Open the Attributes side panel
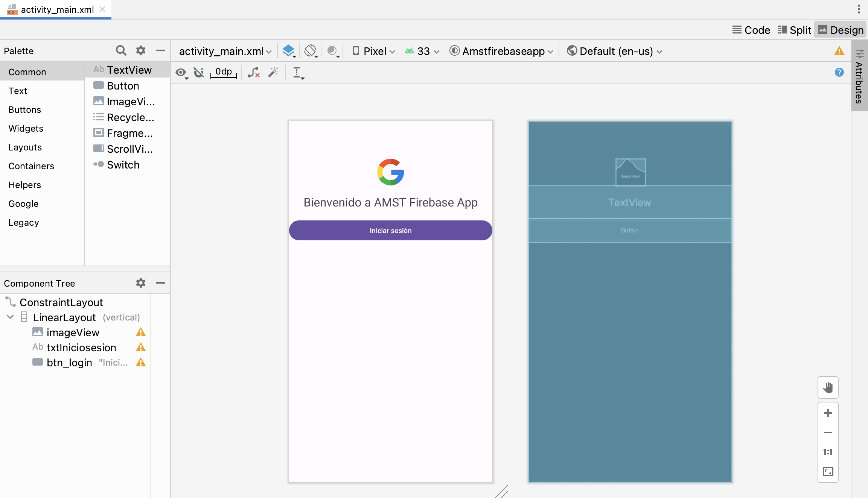The image size is (868, 498). (859, 76)
